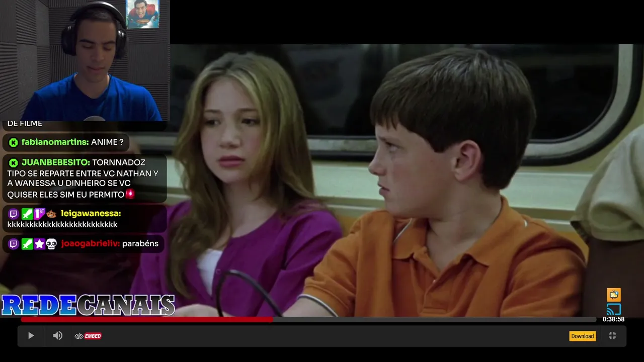Screen dimensions: 644x362
Task: Click the yellow Download button
Action: coord(582,336)
